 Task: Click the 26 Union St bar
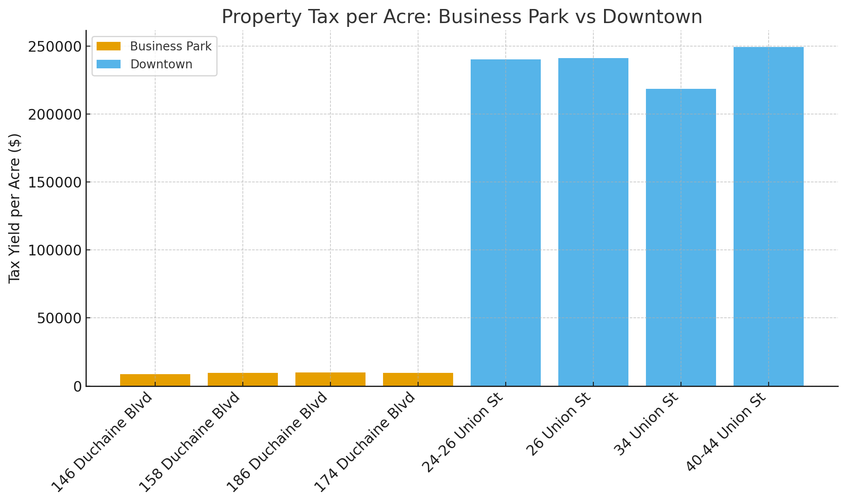593,222
